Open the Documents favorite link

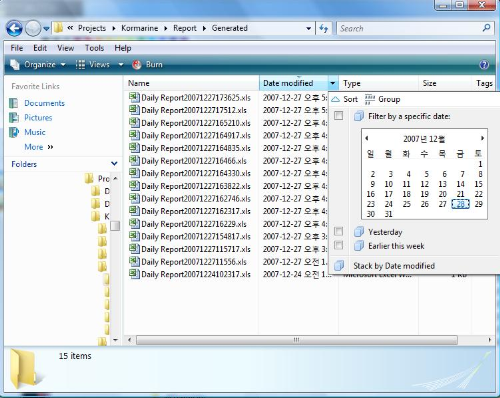44,103
